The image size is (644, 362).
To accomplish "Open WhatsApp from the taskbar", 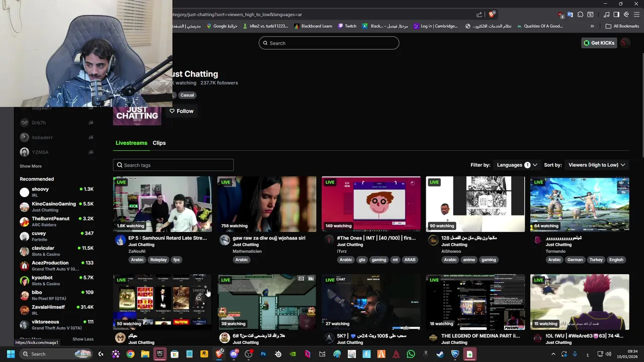I will pyautogui.click(x=411, y=354).
